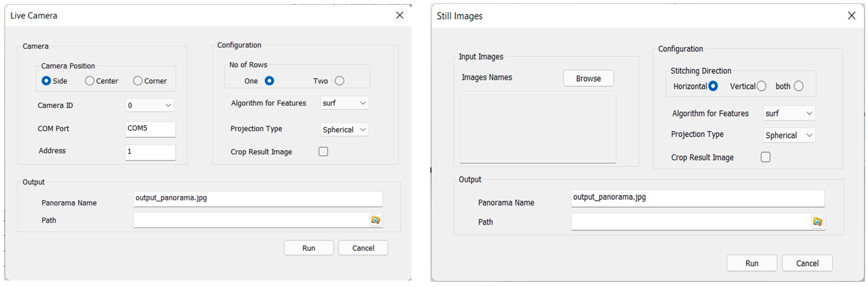Screen dimensions: 868x287
Task: Click folder browse icon in Live Camera Path
Action: click(375, 220)
